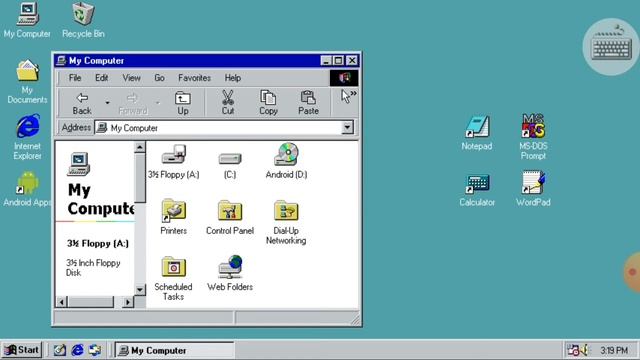Click the Task Scheduler tray icon
640x360 pixels.
[x=573, y=350]
